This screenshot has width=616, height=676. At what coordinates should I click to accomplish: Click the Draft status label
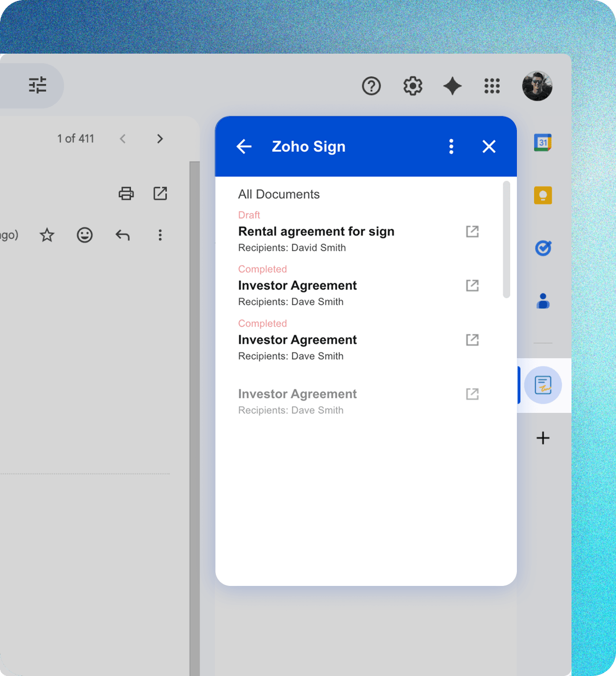[x=249, y=215]
